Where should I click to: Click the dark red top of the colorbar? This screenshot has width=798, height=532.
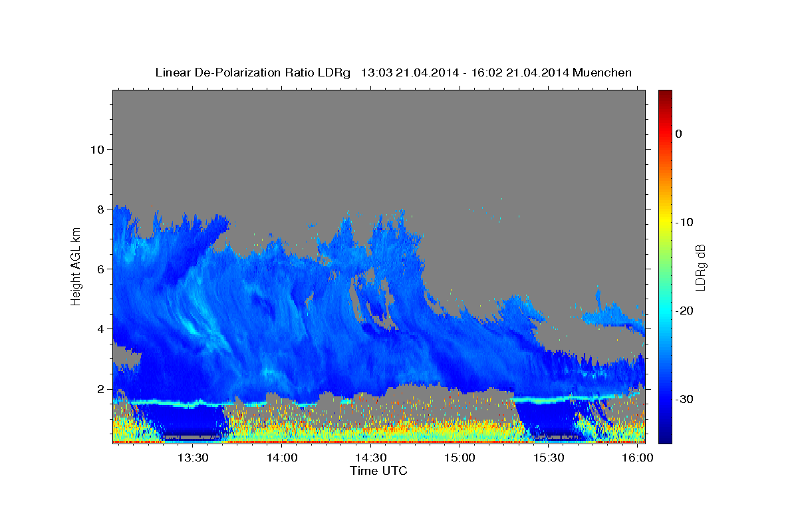click(x=665, y=95)
